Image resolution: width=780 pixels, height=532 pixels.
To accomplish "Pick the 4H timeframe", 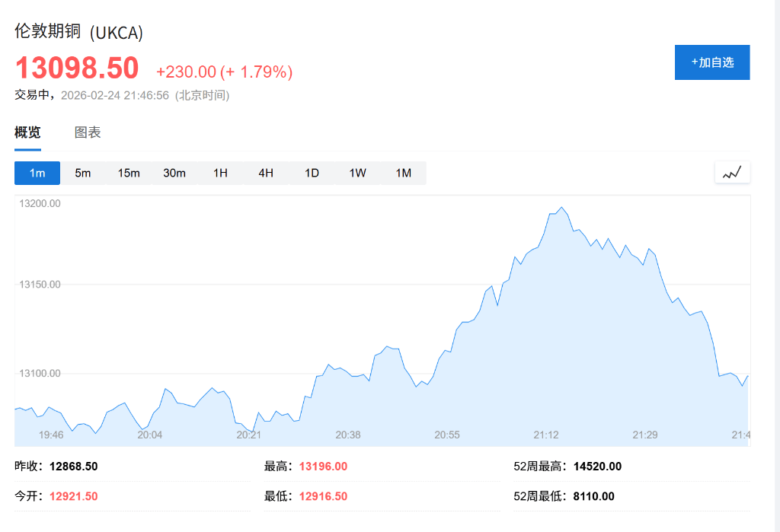I will coord(266,173).
